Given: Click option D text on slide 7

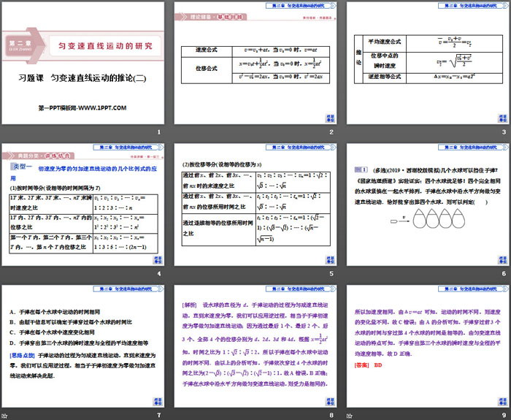Looking at the screenshot, I should pos(79,343).
